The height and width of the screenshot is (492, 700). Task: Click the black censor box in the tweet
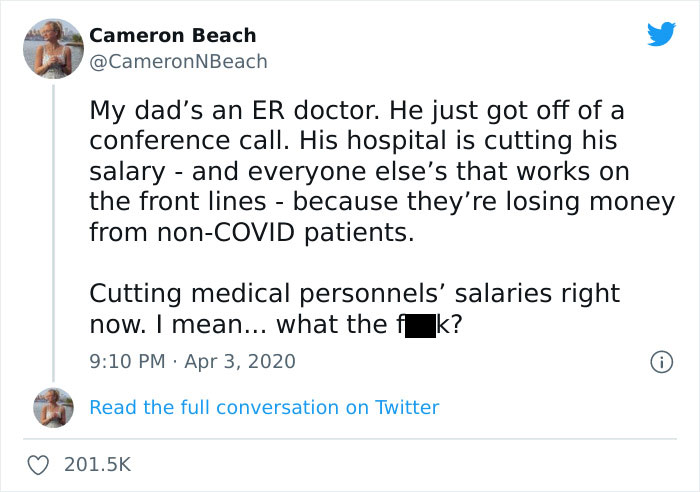click(419, 326)
